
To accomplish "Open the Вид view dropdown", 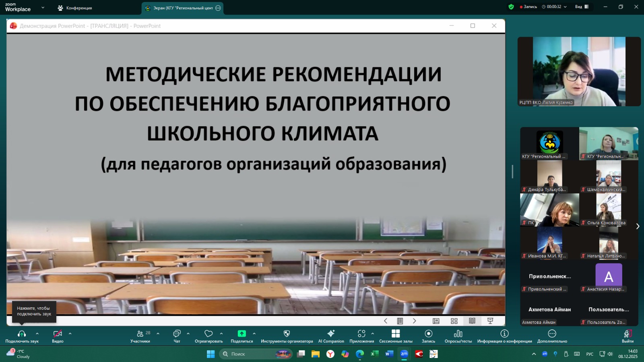I will point(582,7).
